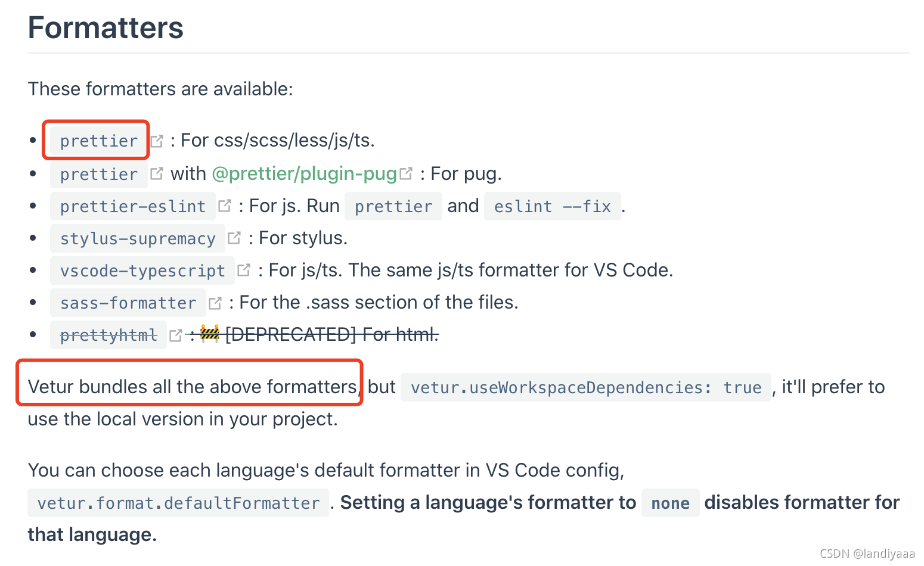Open the sass-formatter link
924x566 pixels.
coord(128,303)
